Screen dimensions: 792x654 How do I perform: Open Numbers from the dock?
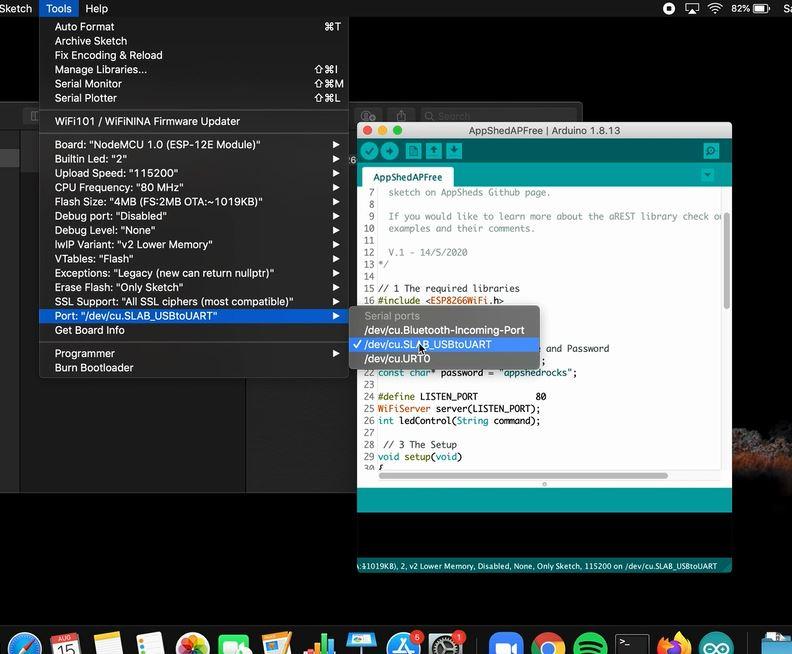(x=319, y=643)
